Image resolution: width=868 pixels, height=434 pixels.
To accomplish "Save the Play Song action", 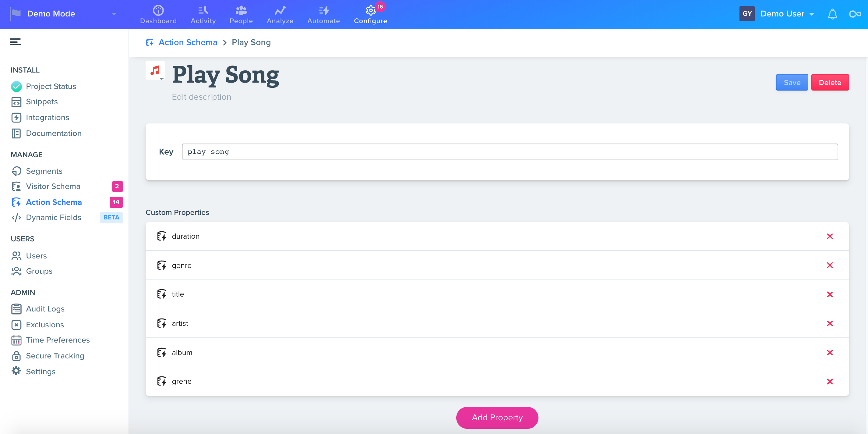I will point(792,82).
